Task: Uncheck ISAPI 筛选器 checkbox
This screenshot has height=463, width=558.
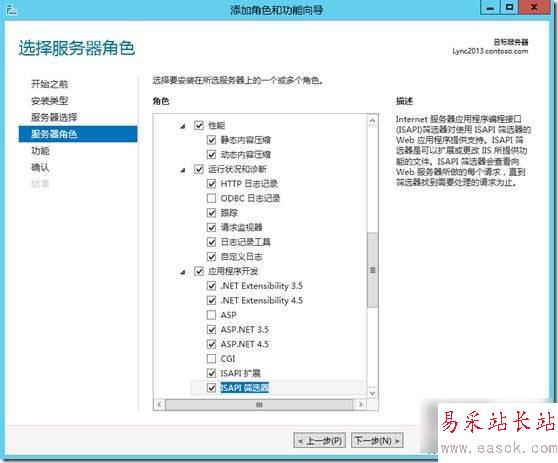Action: coord(211,388)
